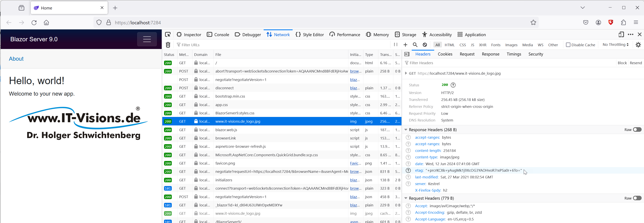Viewport: 644px width, 223px height.
Task: Toggle network details sidebar pane icon
Action: (407, 54)
